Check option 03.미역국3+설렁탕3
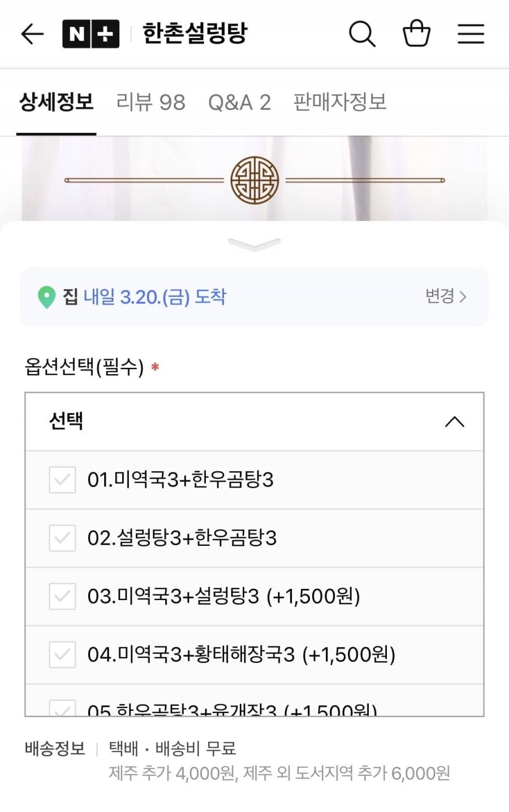Image resolution: width=509 pixels, height=812 pixels. (x=62, y=596)
